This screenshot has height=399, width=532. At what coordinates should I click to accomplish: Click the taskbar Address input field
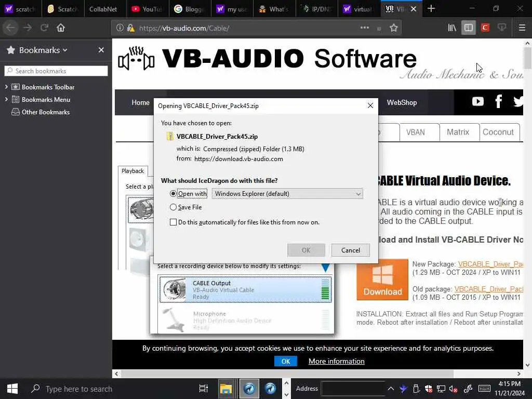[353, 389]
